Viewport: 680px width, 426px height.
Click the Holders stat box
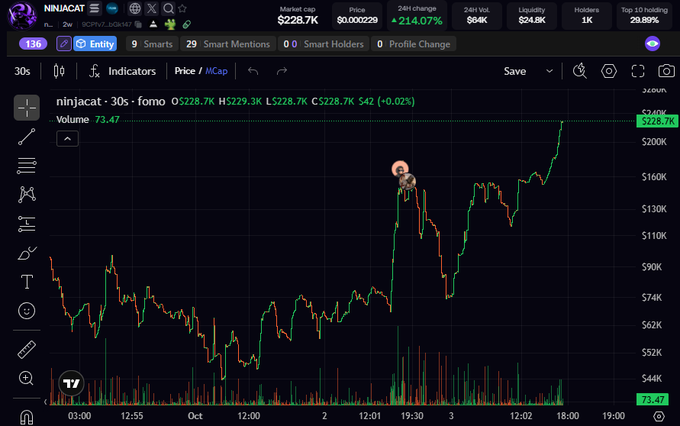click(x=586, y=16)
